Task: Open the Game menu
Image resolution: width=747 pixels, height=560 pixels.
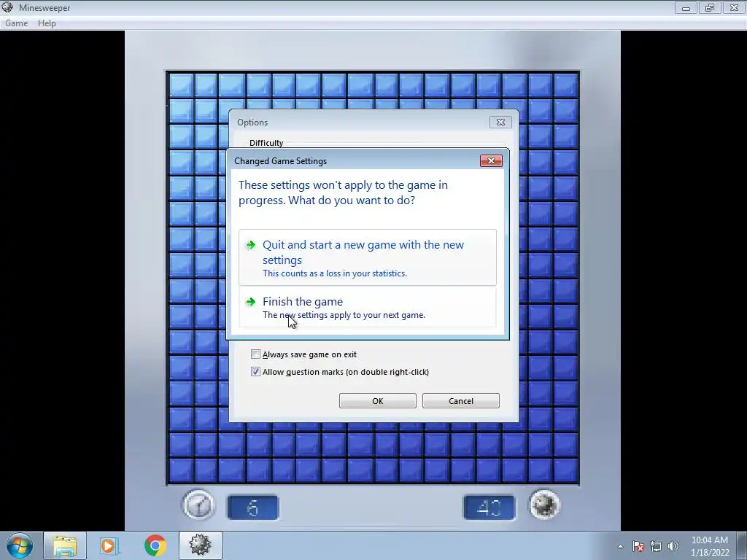Action: click(x=17, y=23)
